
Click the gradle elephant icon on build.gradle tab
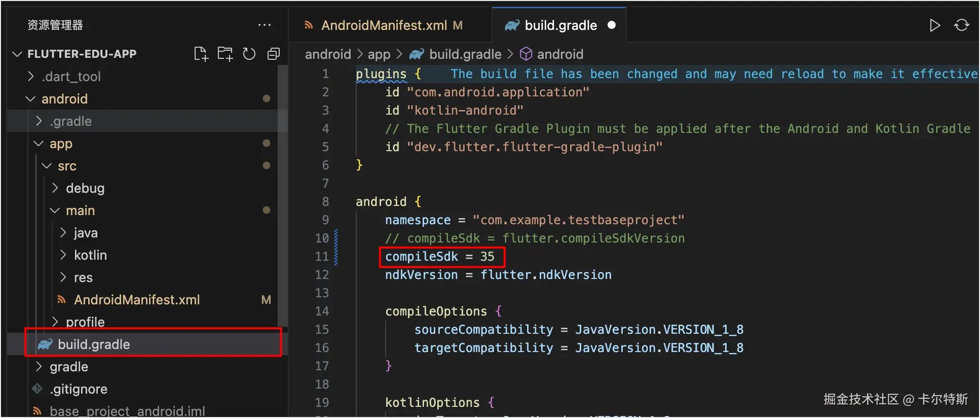click(512, 25)
